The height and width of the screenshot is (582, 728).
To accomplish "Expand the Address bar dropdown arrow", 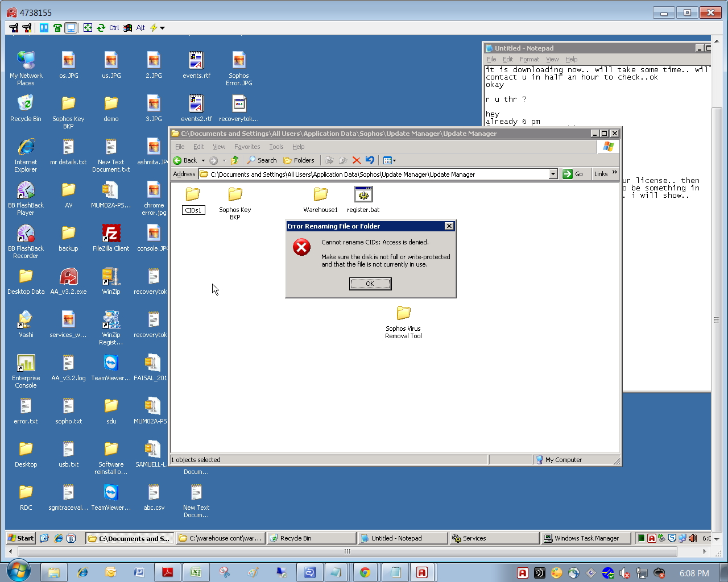I will pyautogui.click(x=553, y=174).
